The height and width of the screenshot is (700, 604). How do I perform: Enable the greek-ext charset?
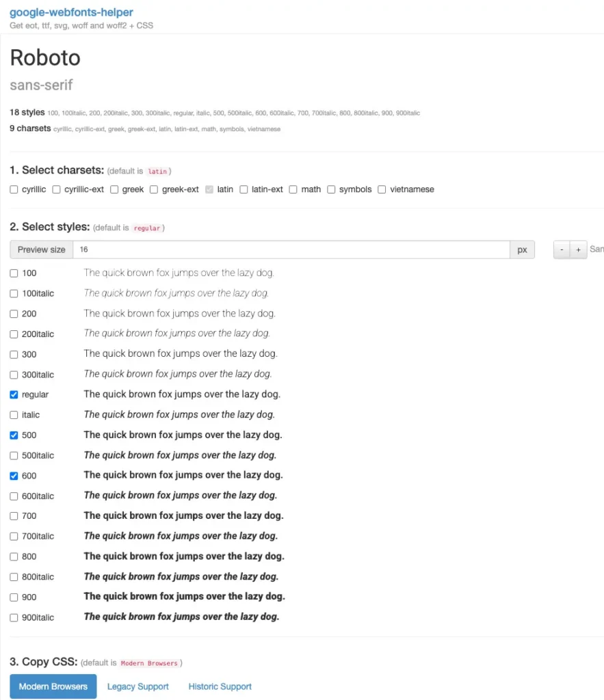(154, 189)
